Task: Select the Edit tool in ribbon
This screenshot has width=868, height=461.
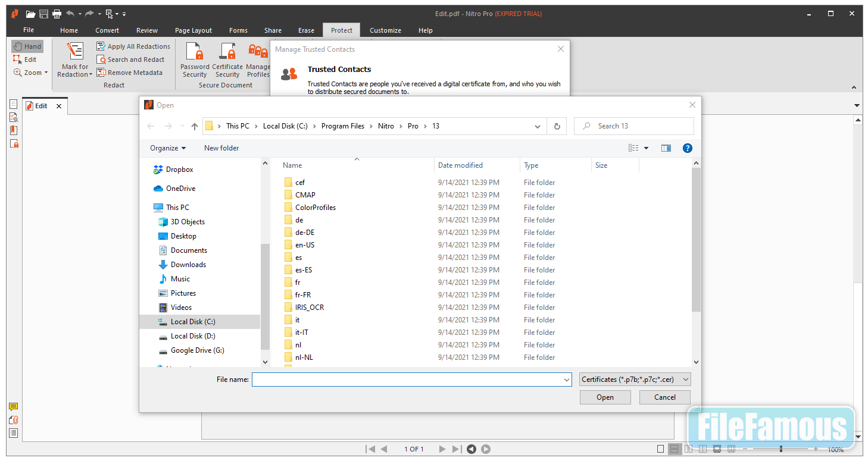Action: (25, 59)
